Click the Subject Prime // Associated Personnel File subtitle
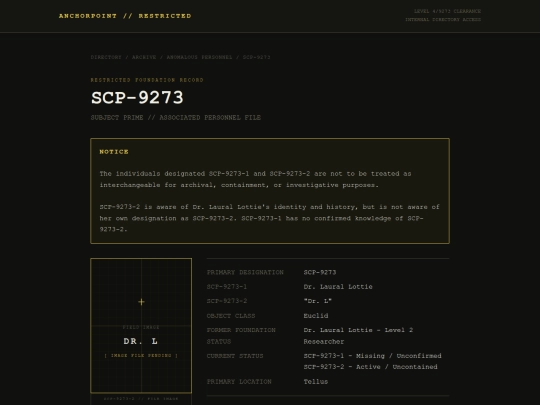The image size is (540, 405). 176,118
